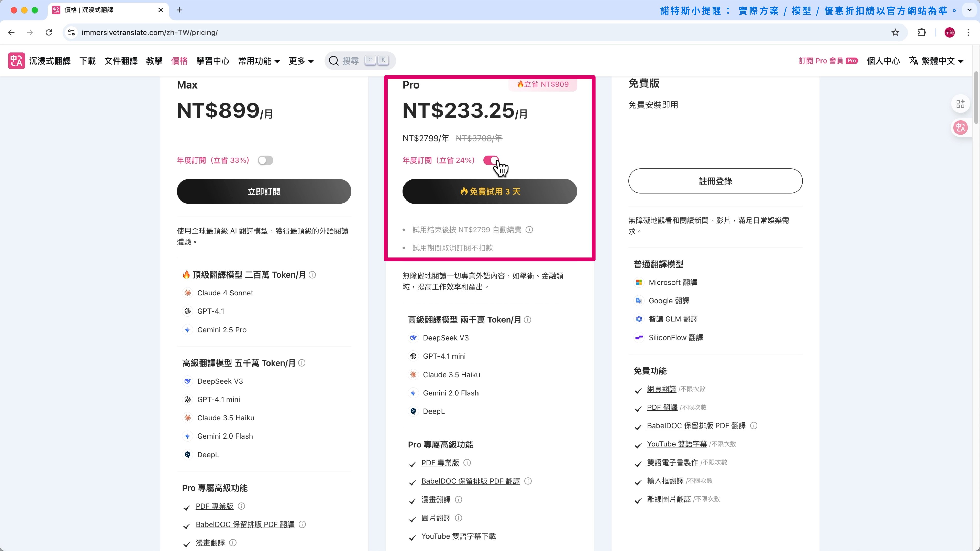Reload the page with the refresh icon
This screenshot has width=980, height=551.
(x=49, y=33)
